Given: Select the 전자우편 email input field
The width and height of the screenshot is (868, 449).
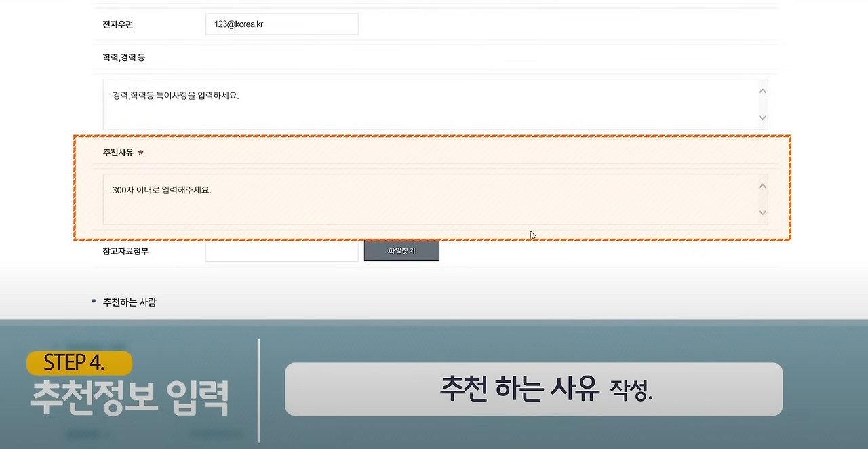Looking at the screenshot, I should [x=281, y=24].
